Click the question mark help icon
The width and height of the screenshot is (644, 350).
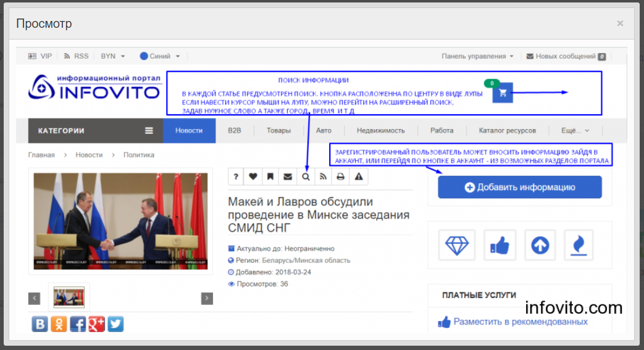pos(236,177)
